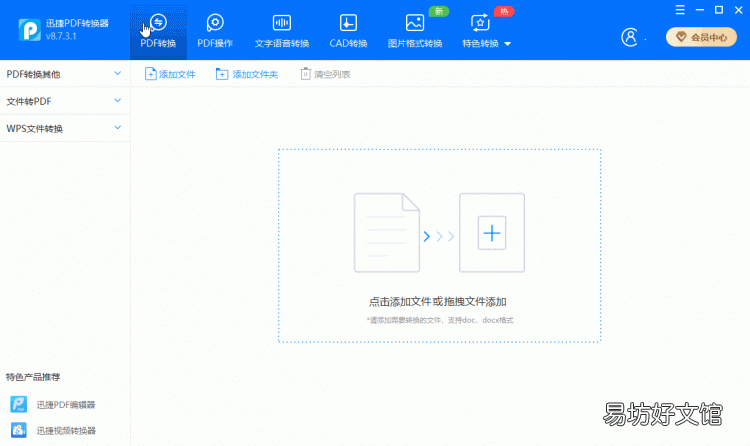Maximize the window
The height and width of the screenshot is (446, 750).
click(x=719, y=10)
